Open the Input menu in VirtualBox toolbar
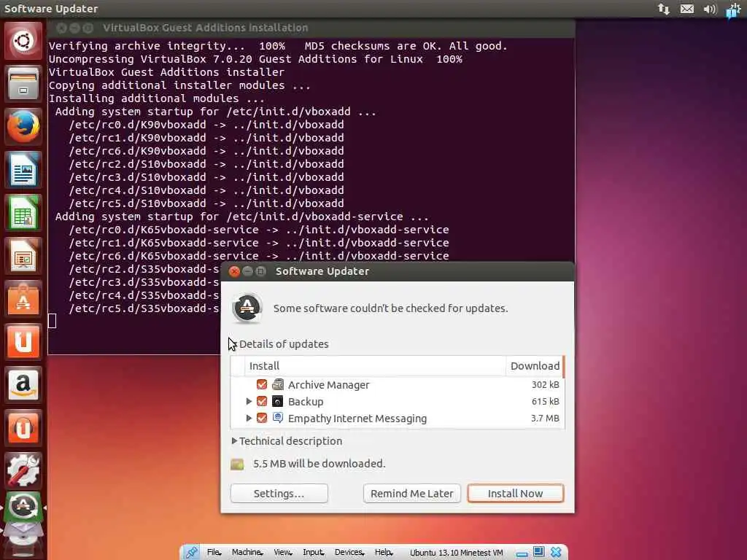 [313, 553]
